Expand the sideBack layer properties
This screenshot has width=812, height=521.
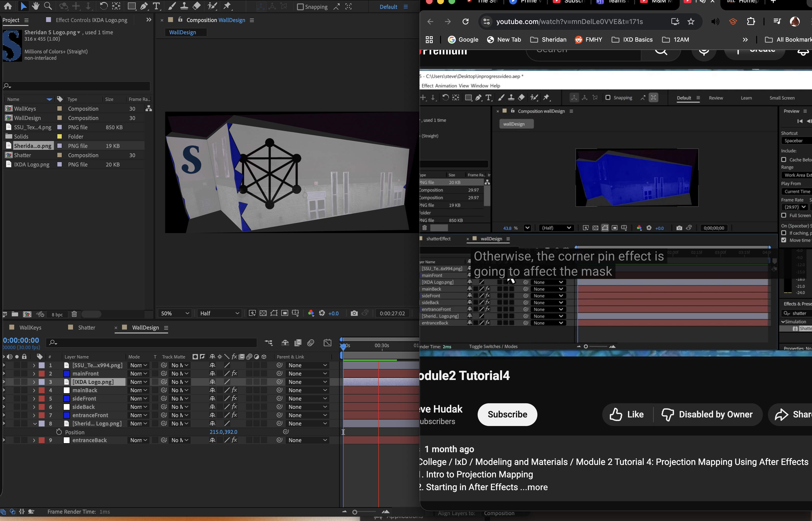pos(34,407)
